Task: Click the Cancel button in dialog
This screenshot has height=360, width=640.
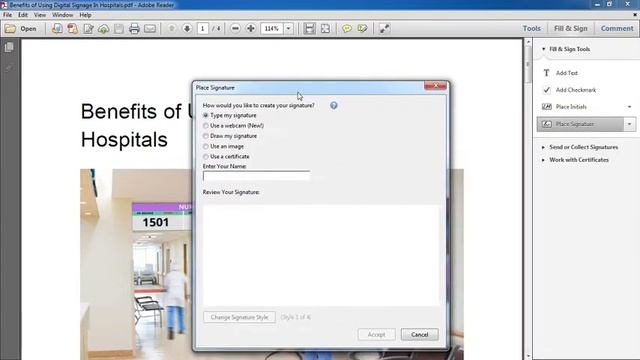Action: coord(420,335)
